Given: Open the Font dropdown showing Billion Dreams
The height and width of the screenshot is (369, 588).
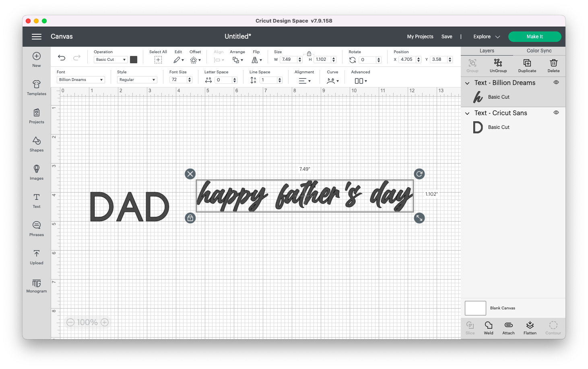Looking at the screenshot, I should click(80, 79).
